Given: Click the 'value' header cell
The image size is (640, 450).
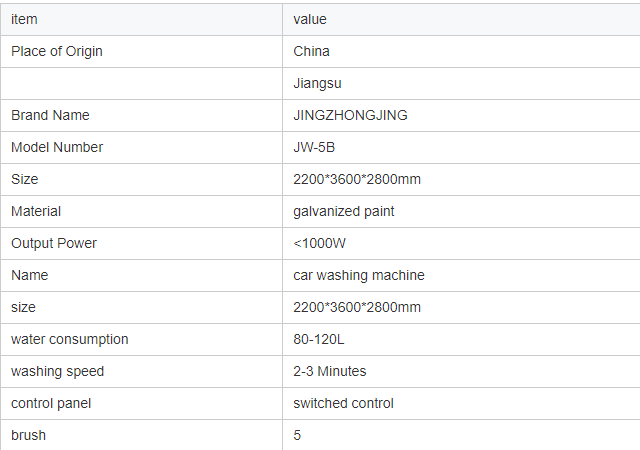Looking at the screenshot, I should [310, 19].
